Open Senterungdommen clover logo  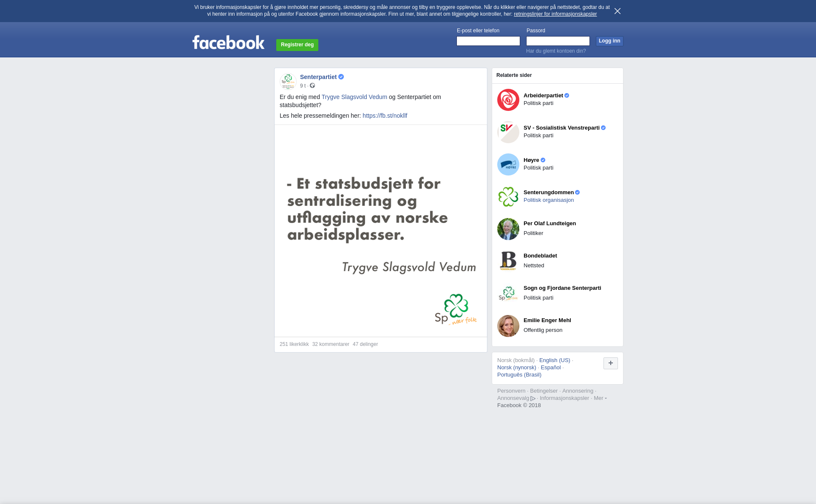508,197
